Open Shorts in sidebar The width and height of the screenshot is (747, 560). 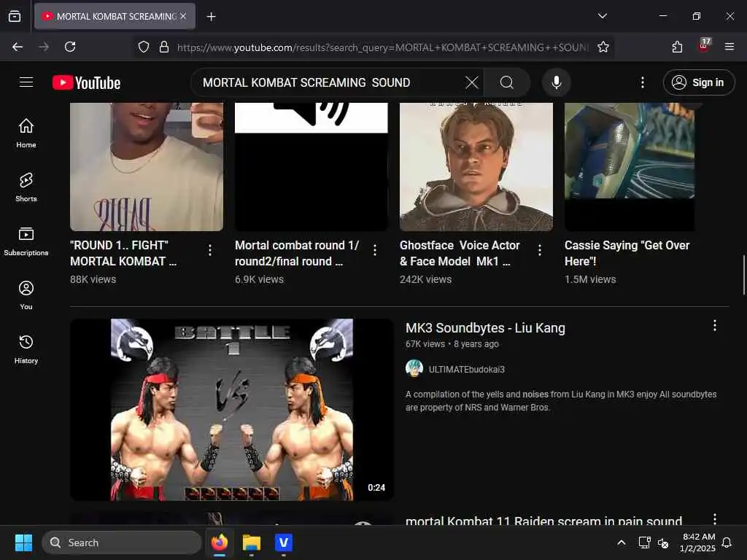pyautogui.click(x=26, y=187)
